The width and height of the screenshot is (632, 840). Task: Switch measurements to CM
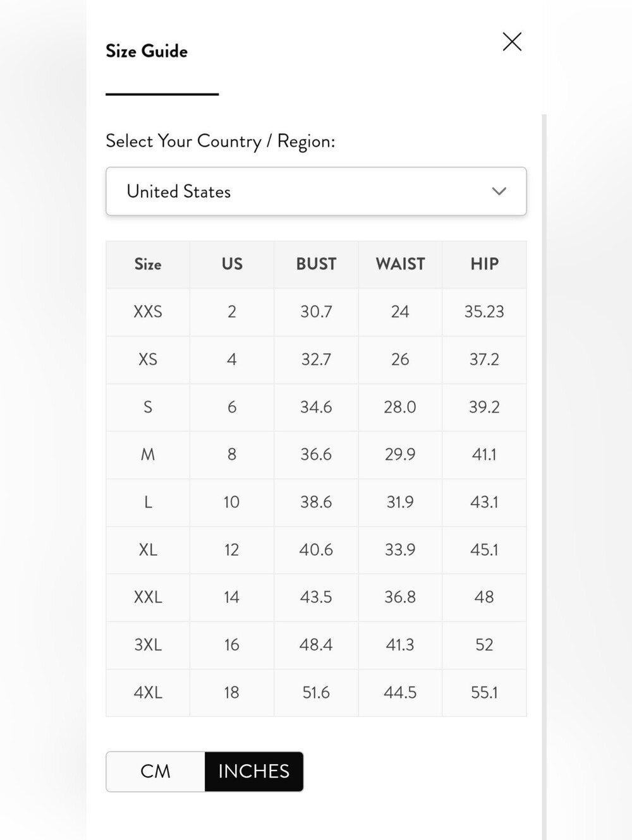click(x=155, y=771)
